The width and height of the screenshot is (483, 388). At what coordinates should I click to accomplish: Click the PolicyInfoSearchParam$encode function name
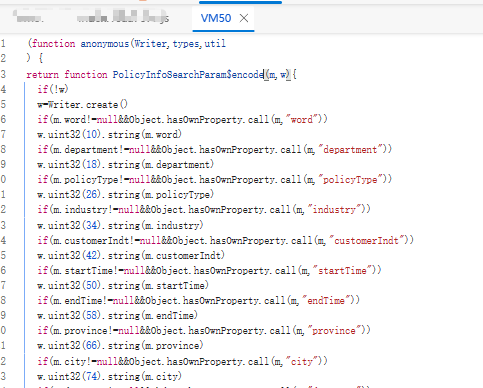pyautogui.click(x=188, y=74)
